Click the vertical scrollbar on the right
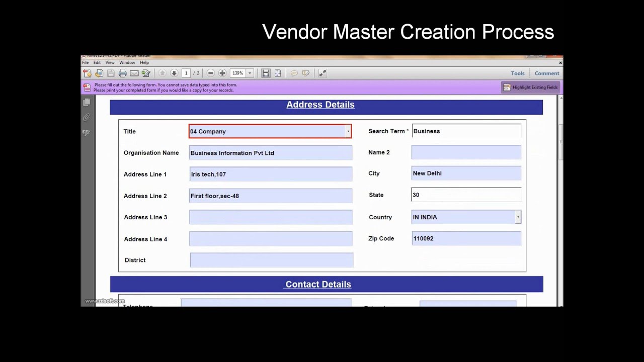Image resolution: width=644 pixels, height=362 pixels. click(560, 201)
